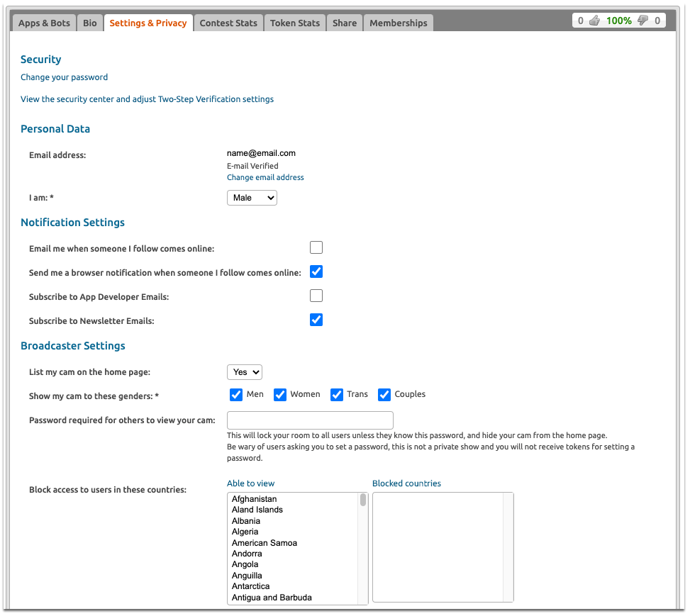Switch to the Memberships tab
Viewport: 690px width, 616px height.
tap(399, 23)
